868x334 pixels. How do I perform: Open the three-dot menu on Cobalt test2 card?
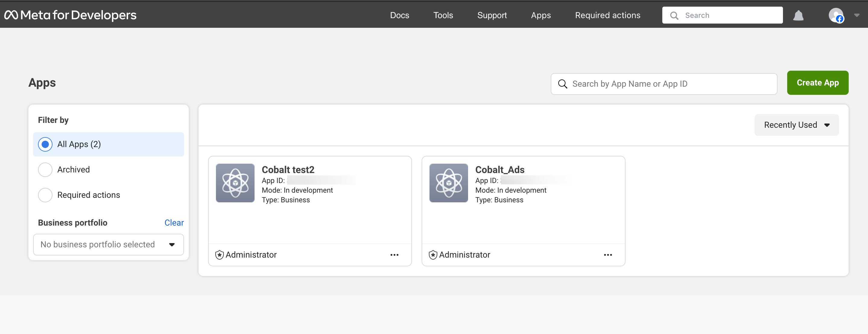394,255
